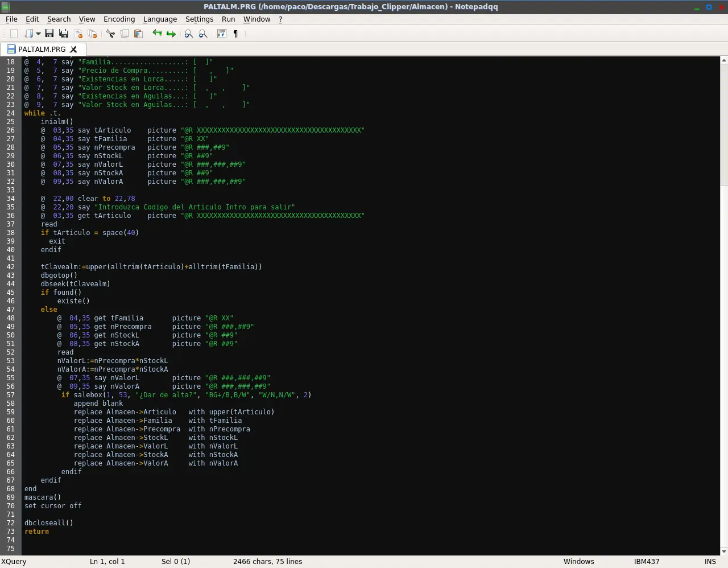728x568 pixels.
Task: Click the scrollbar up arrow in editor
Action: (724, 60)
